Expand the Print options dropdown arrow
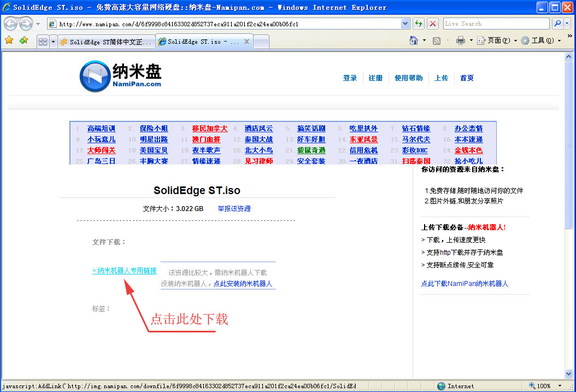The width and height of the screenshot is (576, 392). click(471, 40)
